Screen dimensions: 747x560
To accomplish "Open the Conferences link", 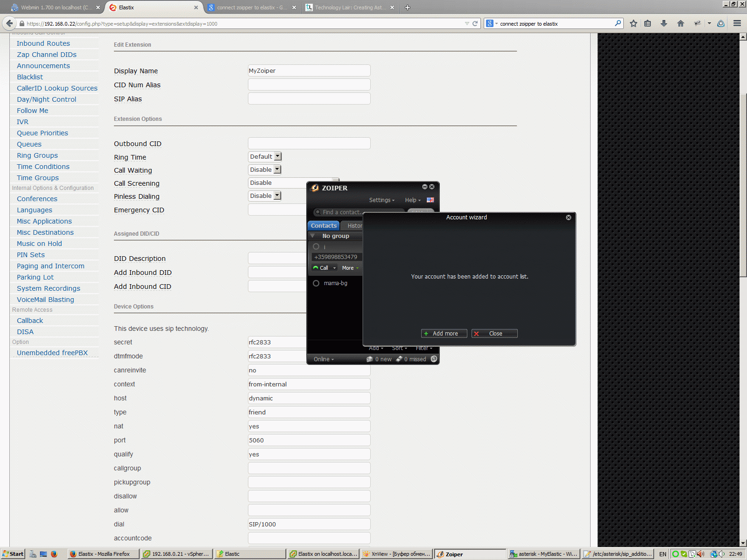I will click(37, 199).
